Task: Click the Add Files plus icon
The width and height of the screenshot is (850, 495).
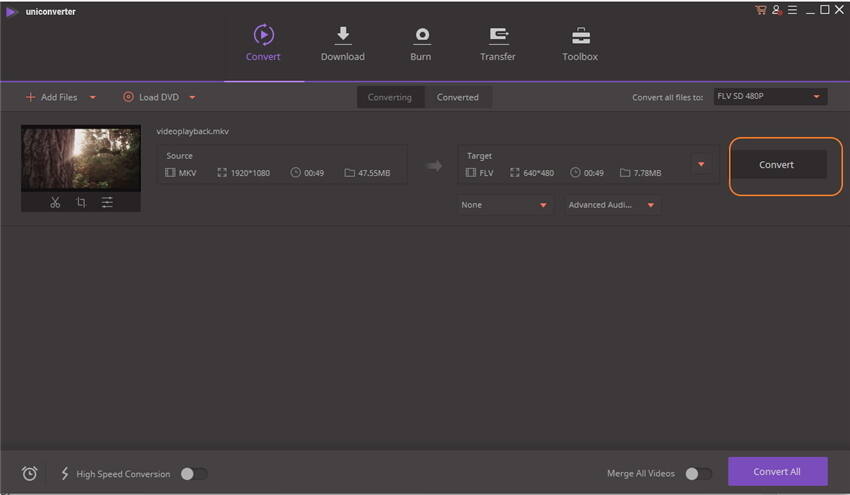Action: click(x=30, y=97)
